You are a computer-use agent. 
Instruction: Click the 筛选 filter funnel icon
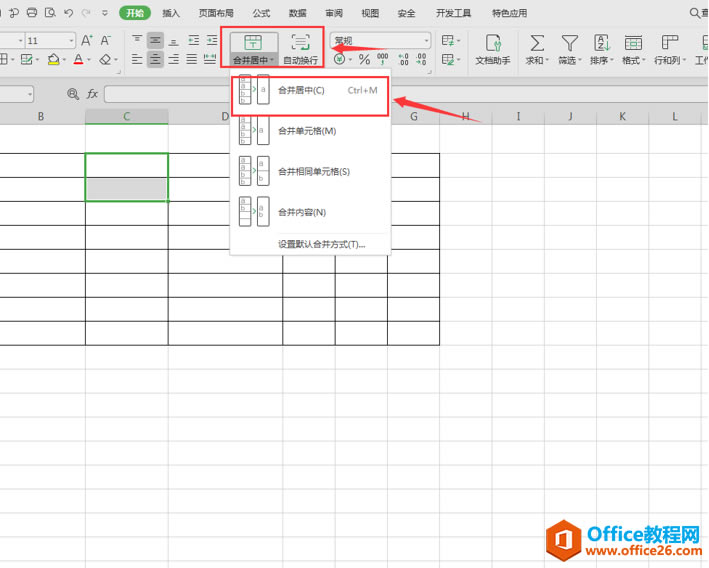click(x=569, y=43)
